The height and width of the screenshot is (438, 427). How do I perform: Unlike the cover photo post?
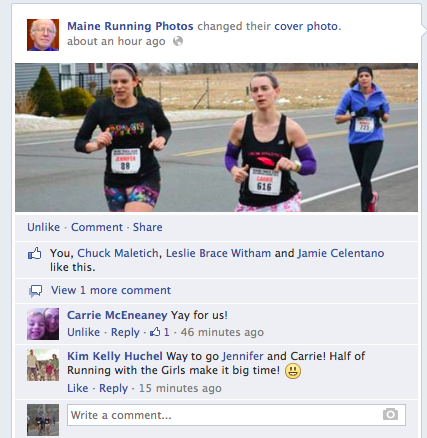click(44, 227)
